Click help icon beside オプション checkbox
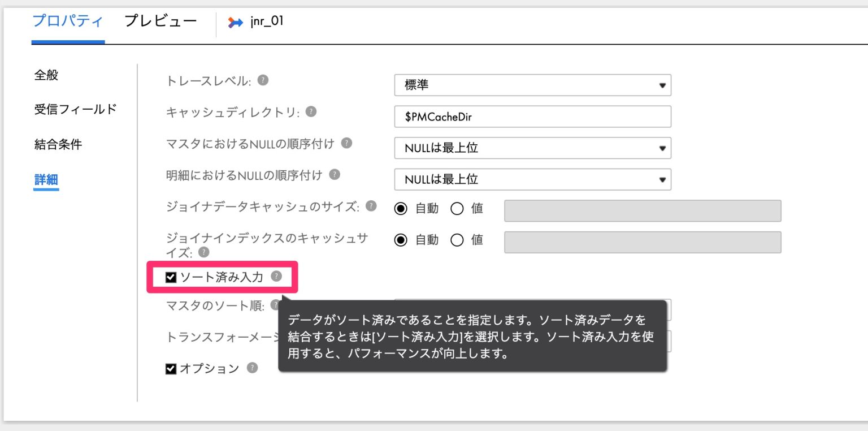The height and width of the screenshot is (431, 868). tap(253, 368)
